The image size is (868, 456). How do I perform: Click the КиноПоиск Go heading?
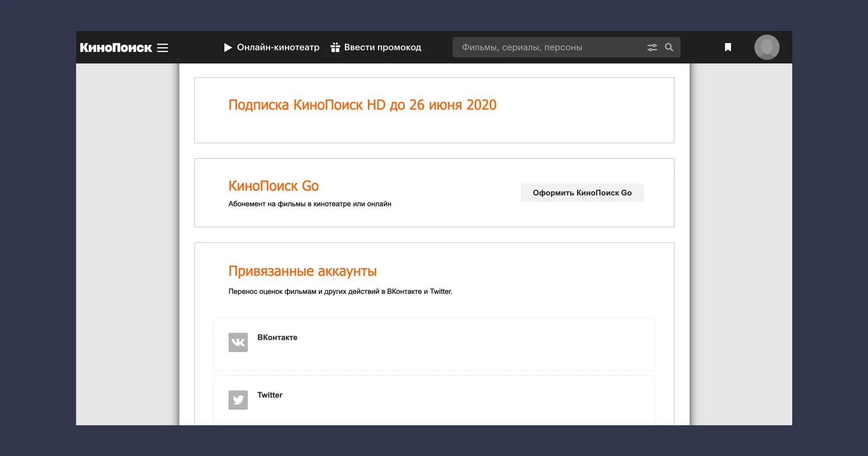(274, 186)
